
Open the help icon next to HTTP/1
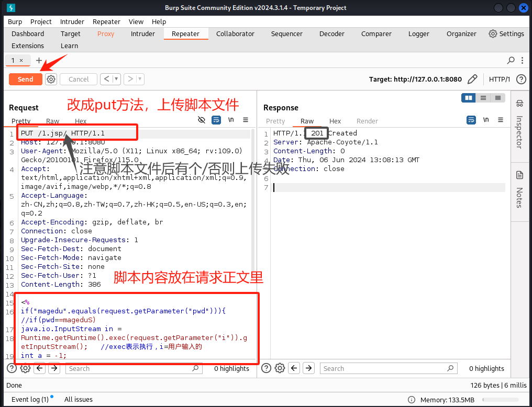521,80
